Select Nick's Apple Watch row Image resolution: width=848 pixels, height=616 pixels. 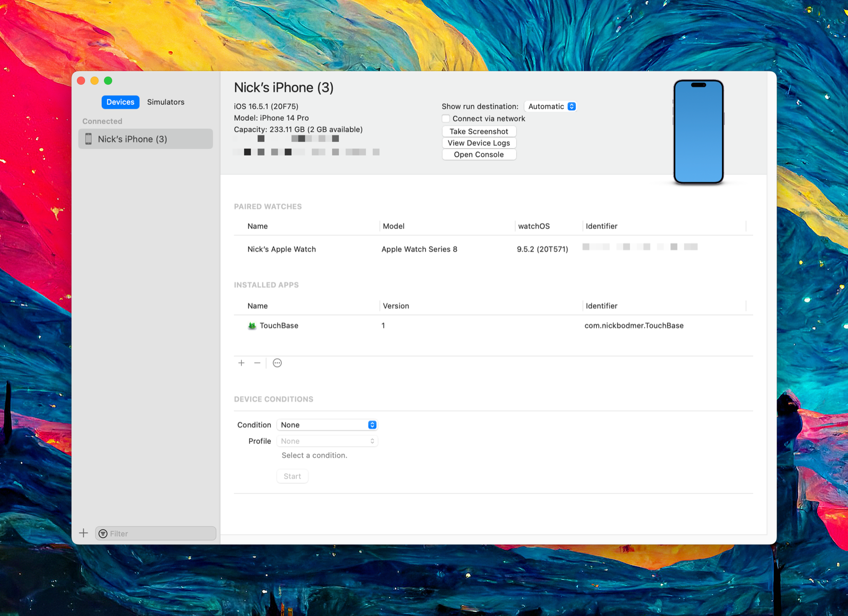[x=493, y=249]
